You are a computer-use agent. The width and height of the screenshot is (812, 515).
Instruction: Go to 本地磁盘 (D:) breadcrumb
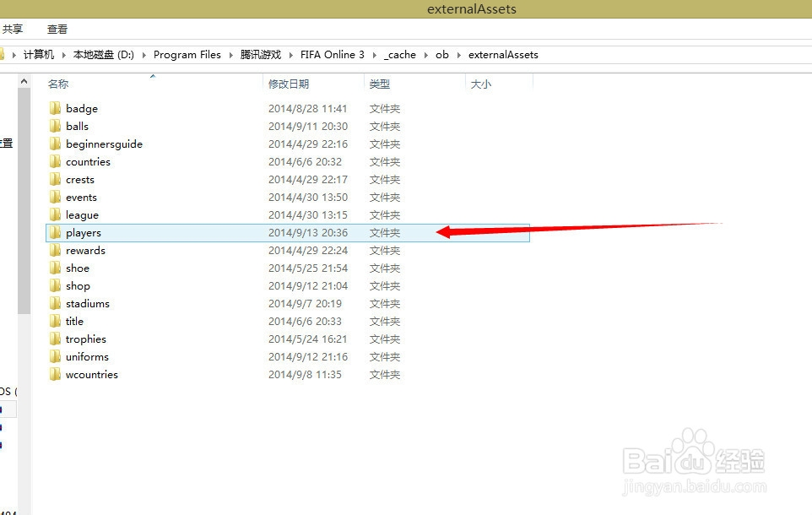point(104,54)
